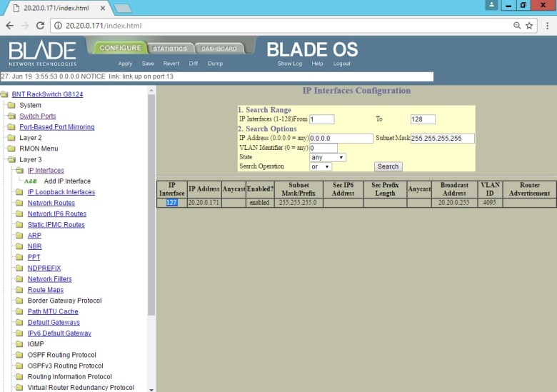Click the System folder icon
Screen dimensions: 557x392
[x=11, y=105]
